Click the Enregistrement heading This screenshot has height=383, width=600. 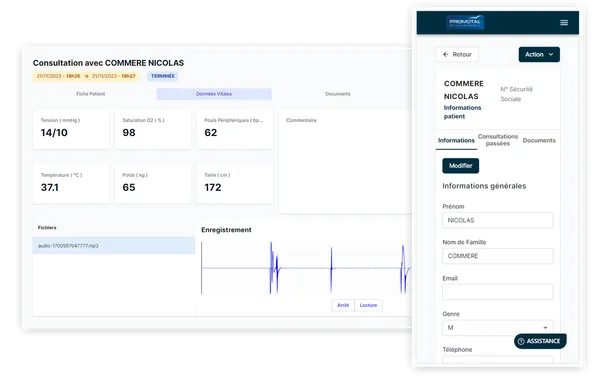coord(226,230)
